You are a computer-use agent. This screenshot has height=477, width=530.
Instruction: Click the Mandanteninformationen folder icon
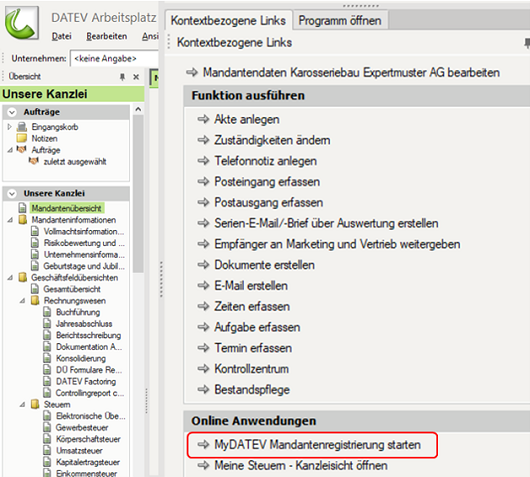(23, 220)
